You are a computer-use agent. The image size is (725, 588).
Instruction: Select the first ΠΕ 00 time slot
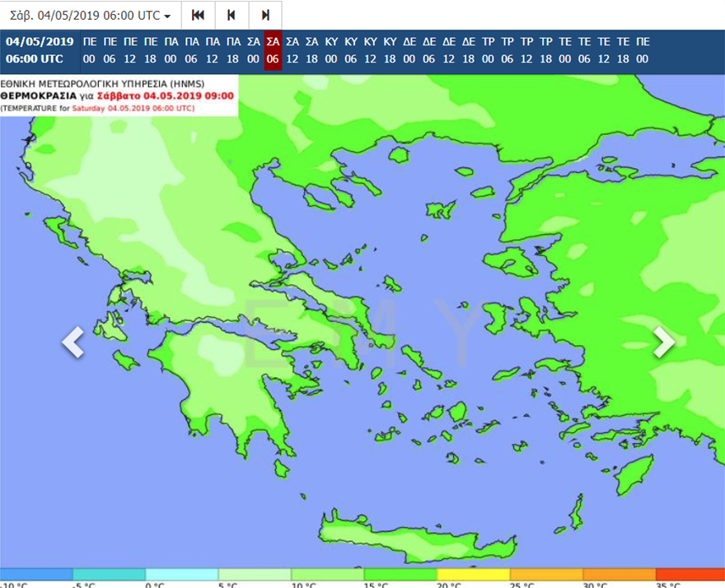tap(90, 50)
